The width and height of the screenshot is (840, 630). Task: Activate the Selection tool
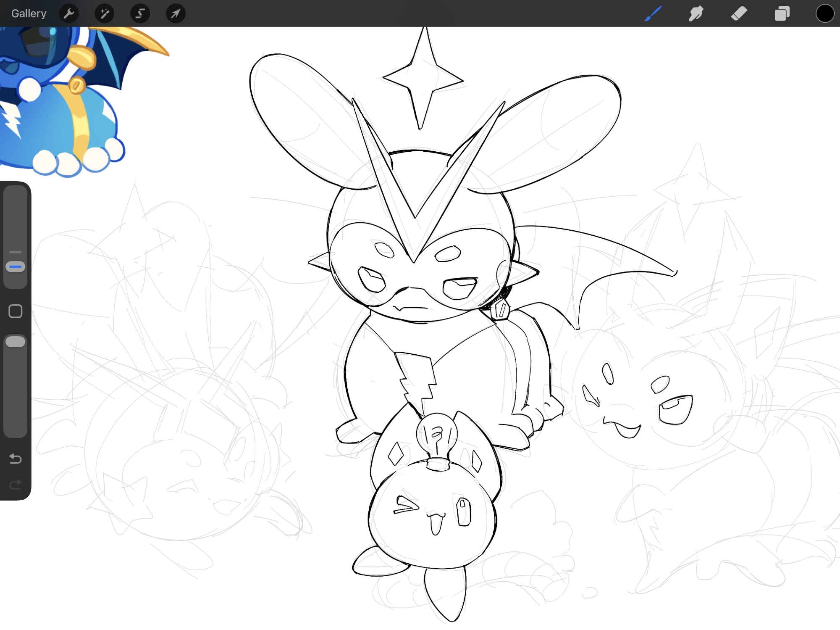pos(140,14)
